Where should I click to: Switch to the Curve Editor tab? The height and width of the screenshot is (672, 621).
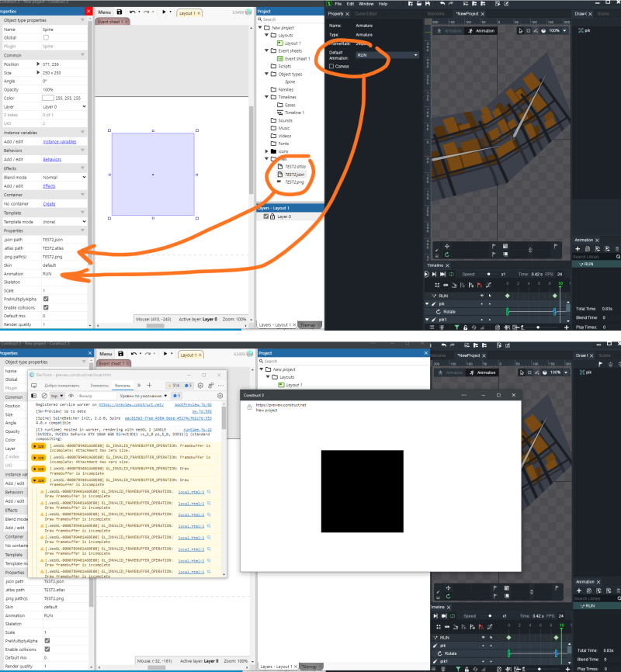(366, 13)
